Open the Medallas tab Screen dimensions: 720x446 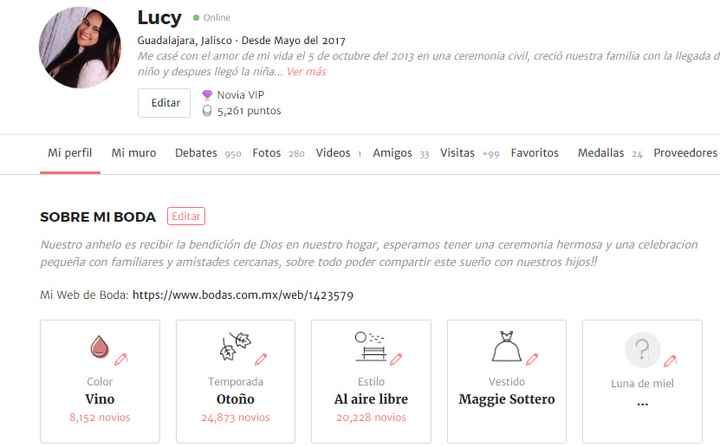pyautogui.click(x=601, y=153)
